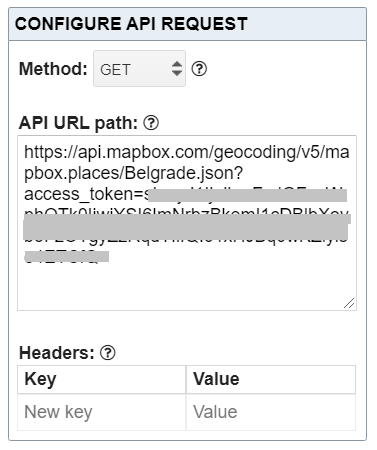Focus the New key header input
Screen dimensions: 377x450
102,412
